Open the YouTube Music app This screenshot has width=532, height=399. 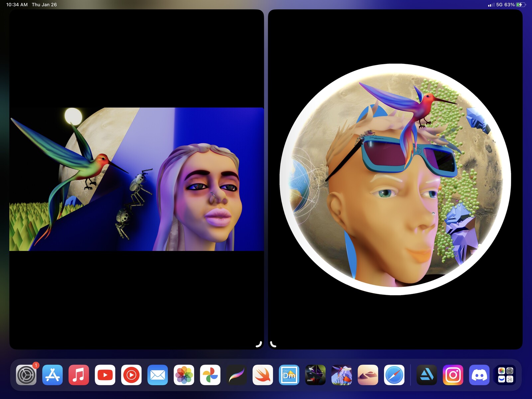point(131,375)
